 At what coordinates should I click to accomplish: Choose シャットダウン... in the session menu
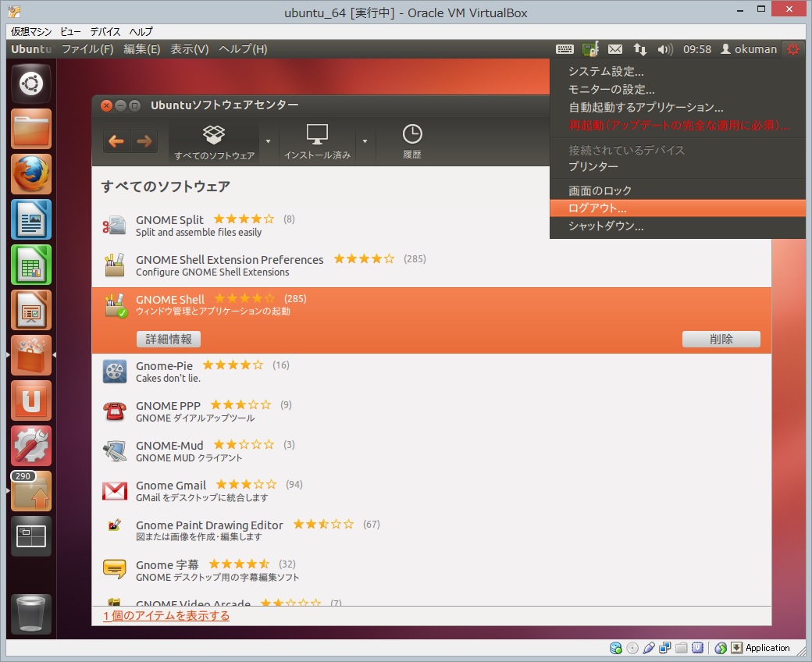tap(678, 226)
